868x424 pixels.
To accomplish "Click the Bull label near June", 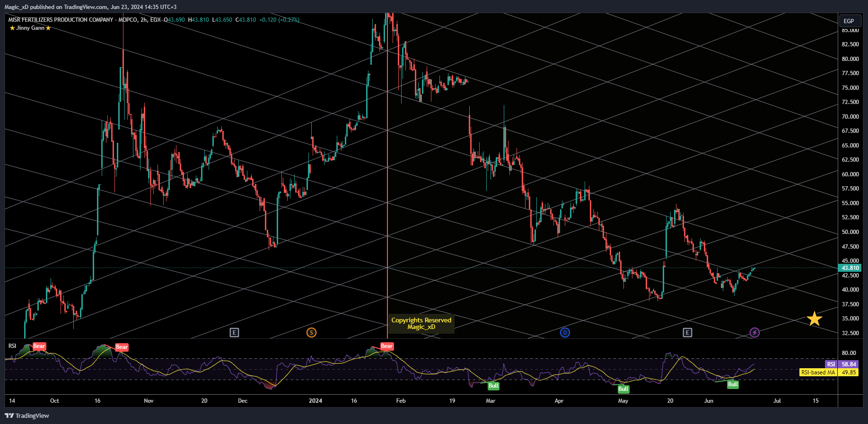I will click(733, 384).
